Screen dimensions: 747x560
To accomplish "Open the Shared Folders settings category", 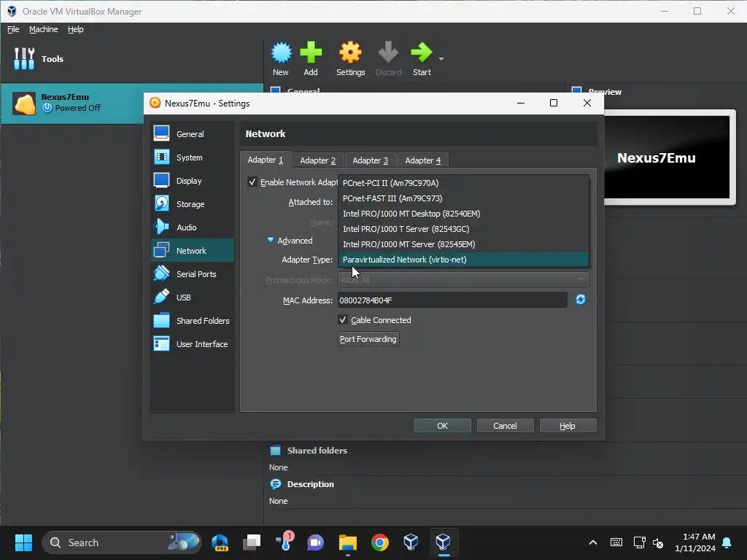I will [x=193, y=321].
